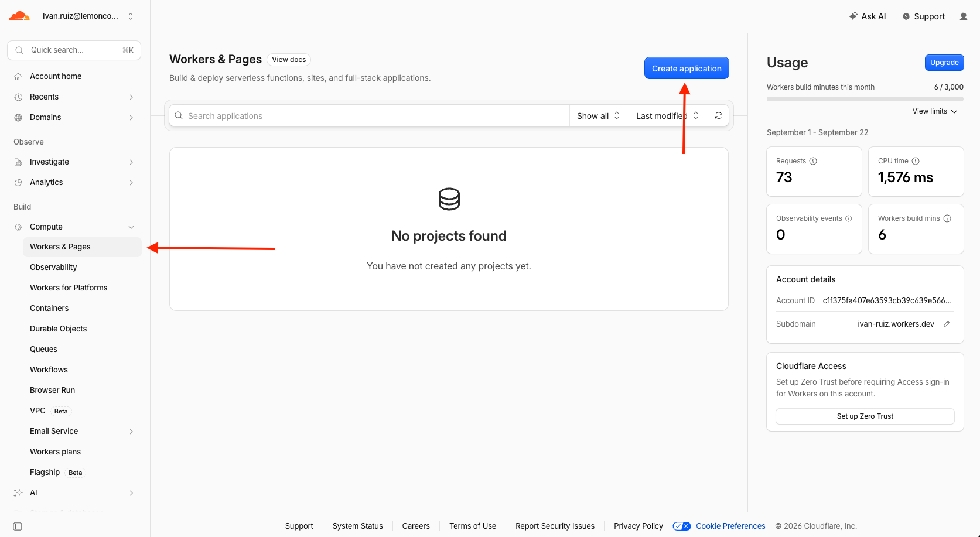Image resolution: width=980 pixels, height=537 pixels.
Task: Open the Support footer link
Action: tap(299, 526)
